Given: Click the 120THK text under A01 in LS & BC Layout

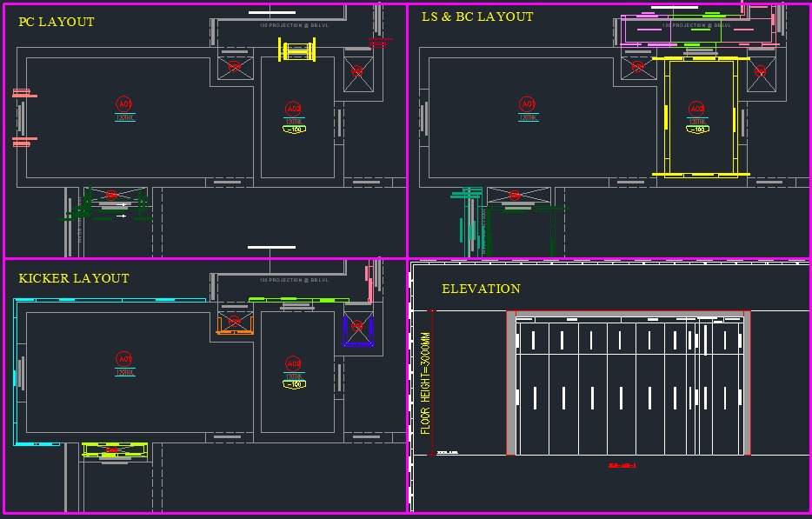Looking at the screenshot, I should 527,116.
